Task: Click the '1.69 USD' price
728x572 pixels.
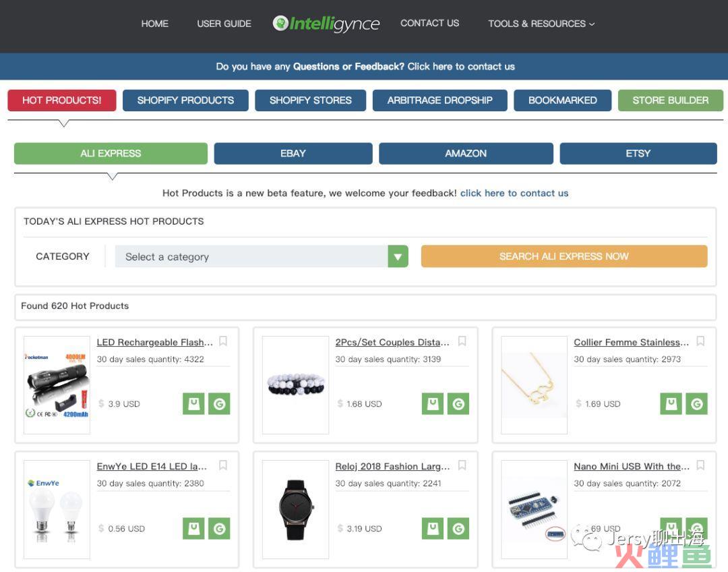Action: coord(603,404)
